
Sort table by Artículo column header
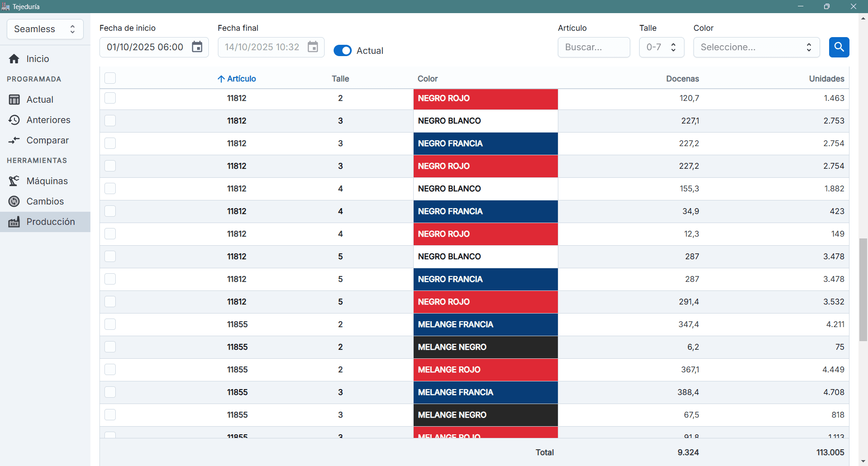pyautogui.click(x=241, y=79)
